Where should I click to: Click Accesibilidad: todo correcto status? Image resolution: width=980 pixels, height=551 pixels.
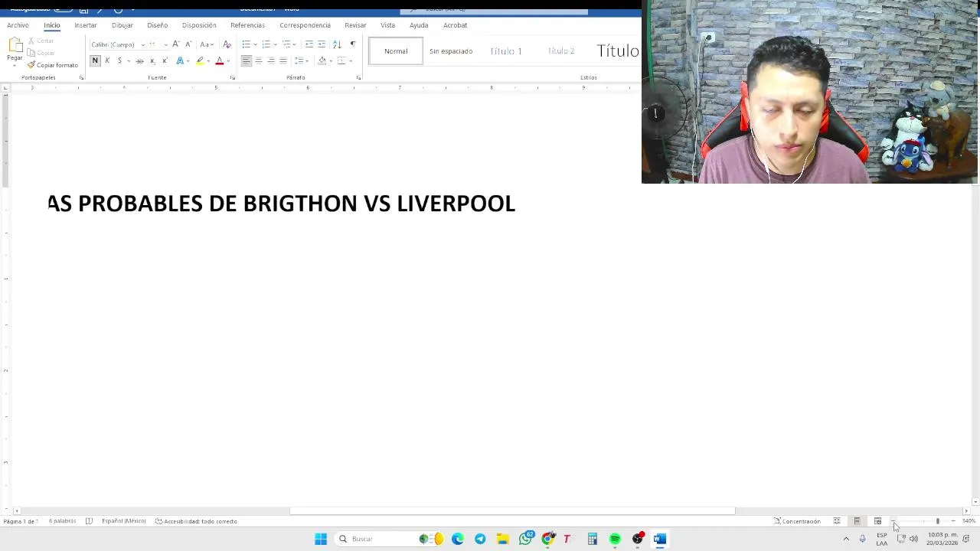196,521
